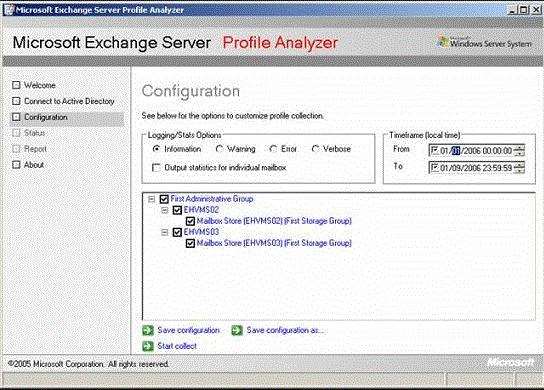The image size is (544, 390).
Task: Click the To date field
Action: [x=477, y=168]
